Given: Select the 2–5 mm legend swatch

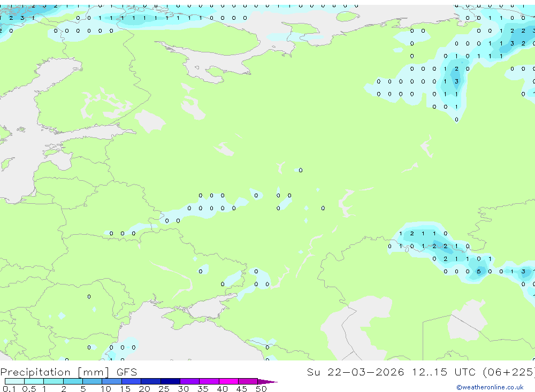Looking at the screenshot, I should click(x=73, y=381).
